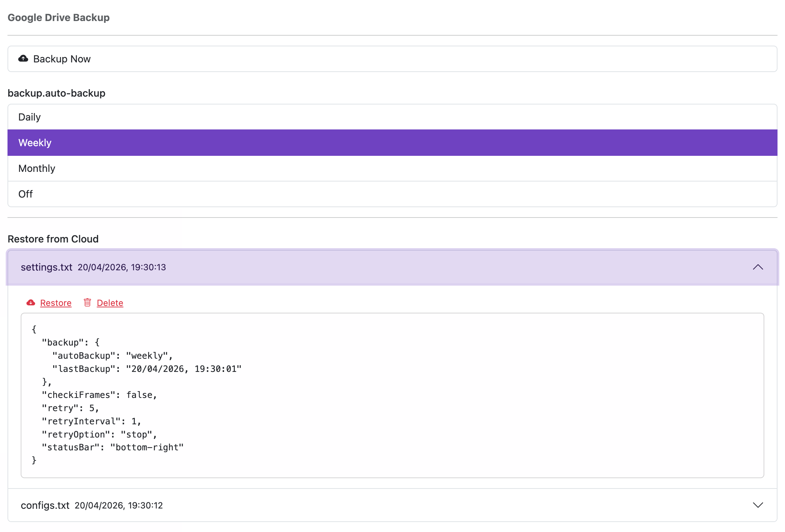Expand configs.txt using the down chevron
This screenshot has width=785, height=532.
758,505
